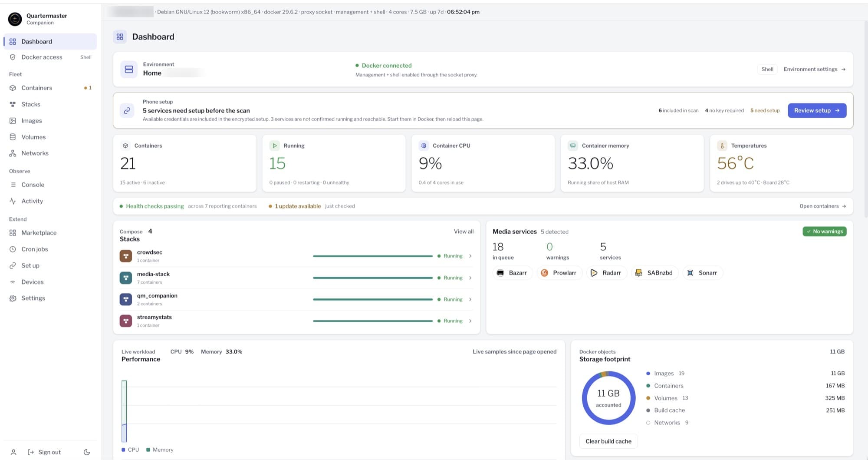Click the Running card play icon
The width and height of the screenshot is (868, 460).
coord(274,146)
